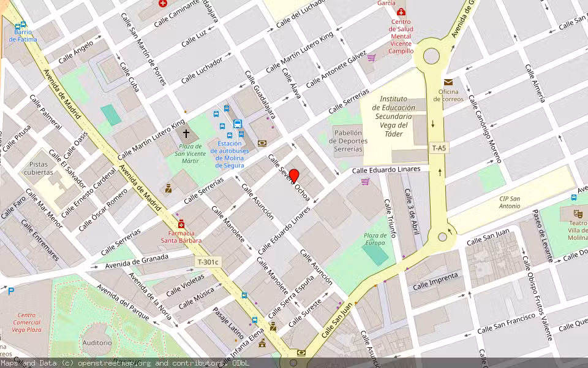Click the red cross icon near Calle Caminante
Screen dimensions: 588x368
tap(163, 4)
